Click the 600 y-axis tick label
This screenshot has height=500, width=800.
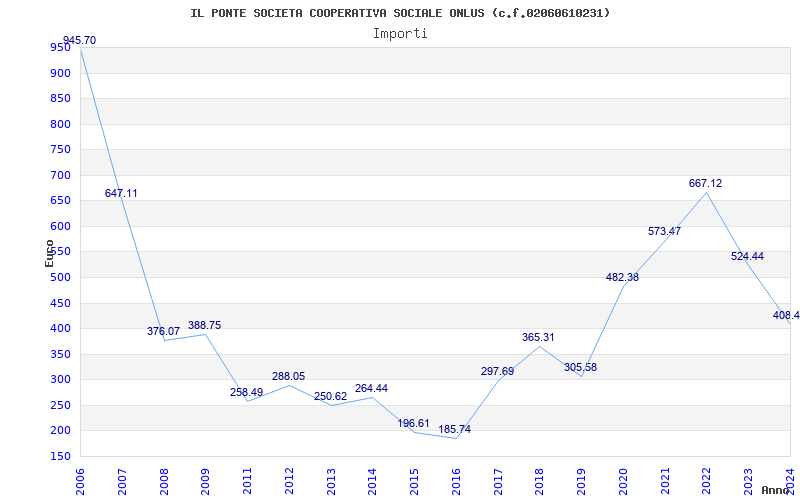tap(60, 227)
